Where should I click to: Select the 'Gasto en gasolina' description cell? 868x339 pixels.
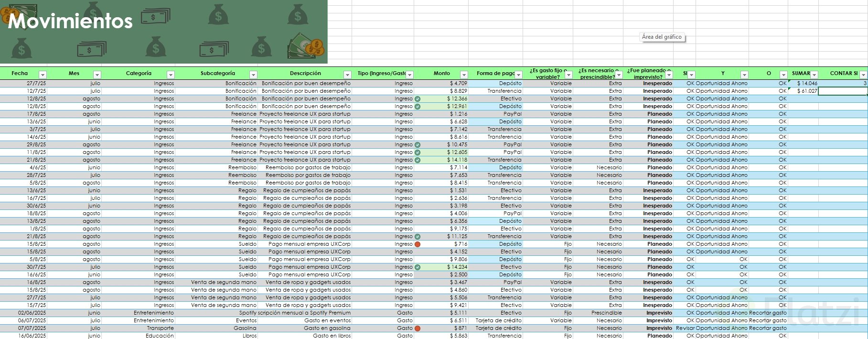tap(305, 328)
